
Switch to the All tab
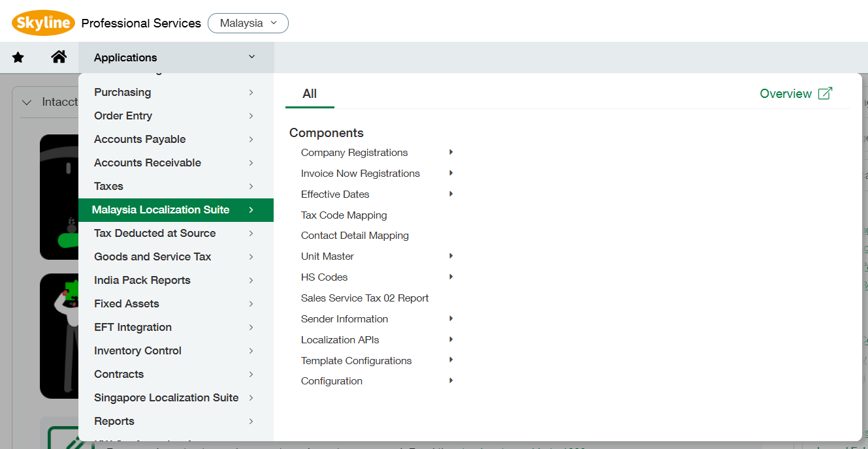point(309,93)
